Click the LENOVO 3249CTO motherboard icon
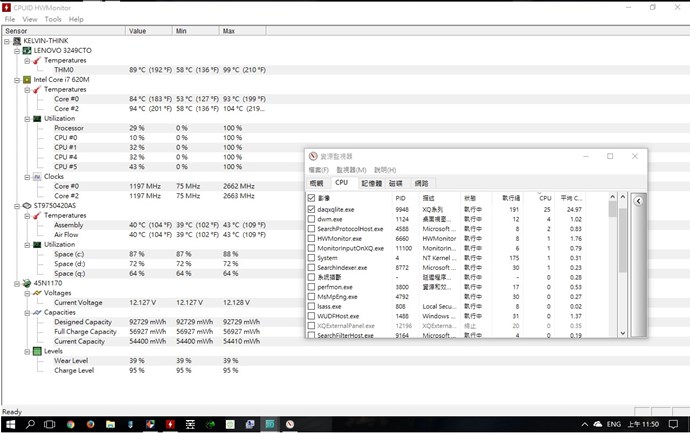 coord(27,49)
